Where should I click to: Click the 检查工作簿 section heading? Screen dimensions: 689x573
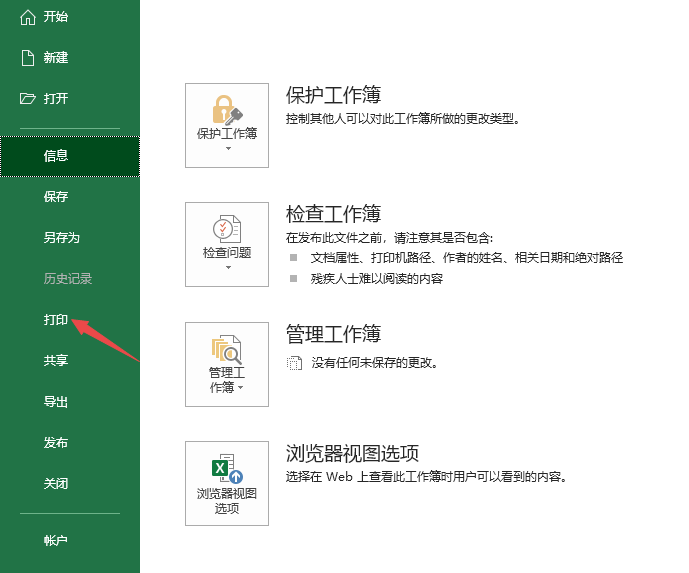pyautogui.click(x=333, y=214)
